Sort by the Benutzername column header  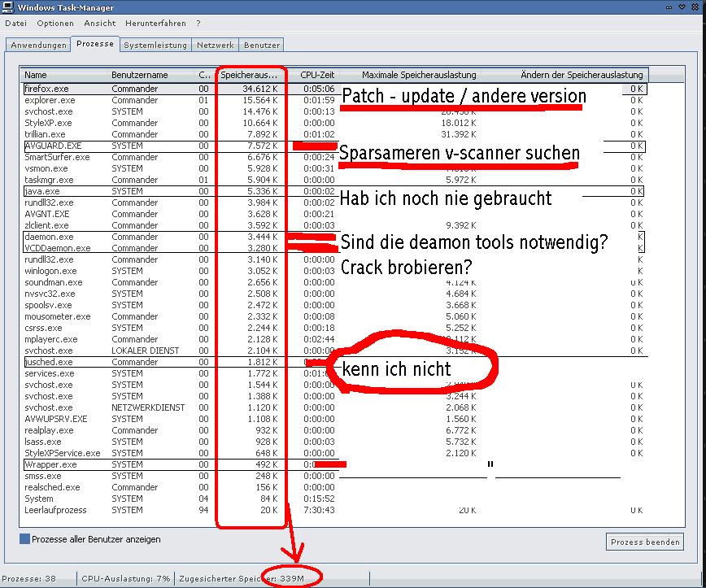[150, 75]
